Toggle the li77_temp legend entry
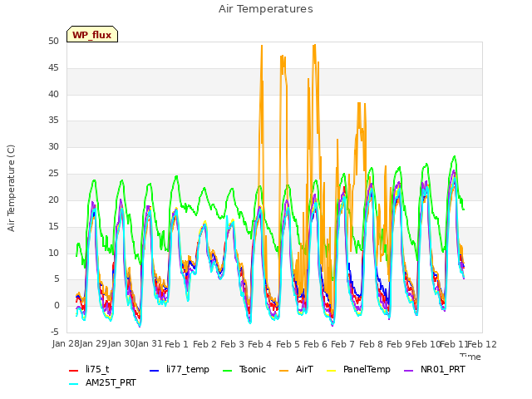The width and height of the screenshot is (532, 399). (188, 369)
